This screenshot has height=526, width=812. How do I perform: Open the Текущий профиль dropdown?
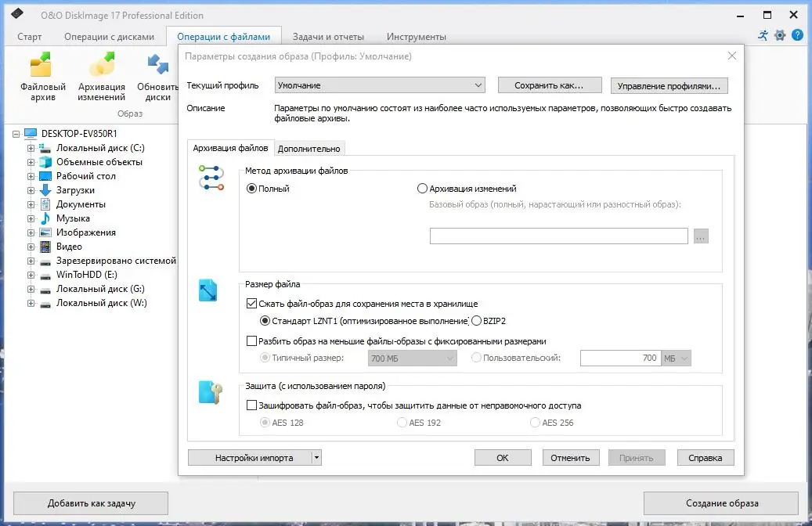point(380,85)
